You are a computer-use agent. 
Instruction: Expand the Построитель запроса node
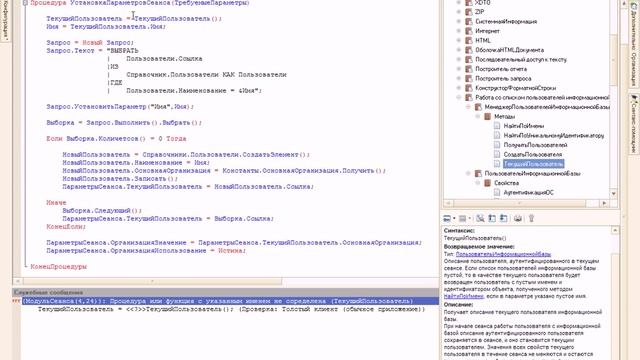[458, 78]
